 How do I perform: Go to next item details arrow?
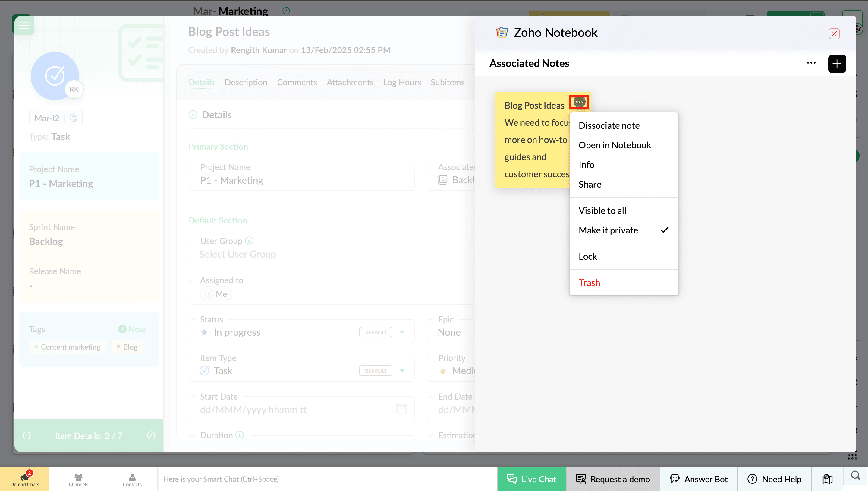pyautogui.click(x=151, y=436)
